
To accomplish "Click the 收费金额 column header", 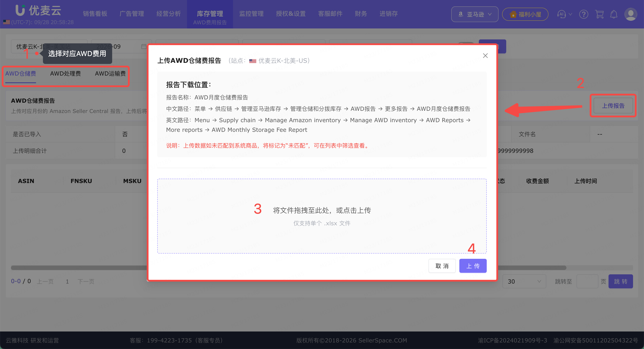I will pyautogui.click(x=537, y=181).
